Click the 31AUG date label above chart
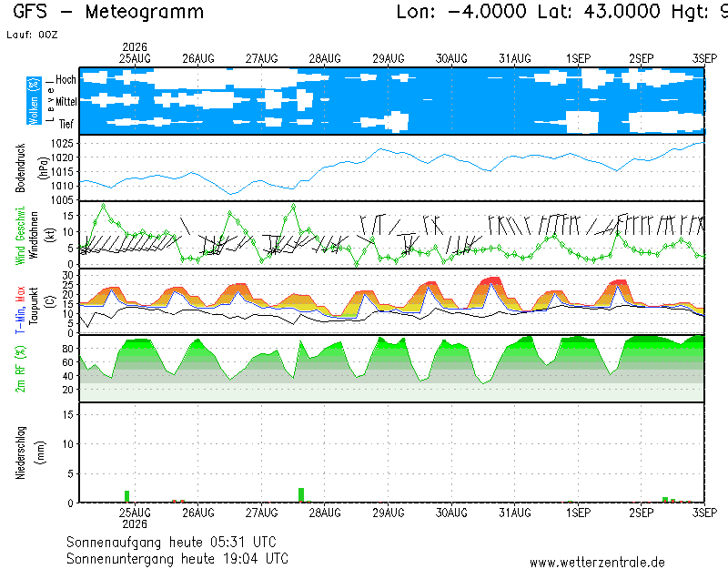The height and width of the screenshot is (569, 728). tap(515, 58)
